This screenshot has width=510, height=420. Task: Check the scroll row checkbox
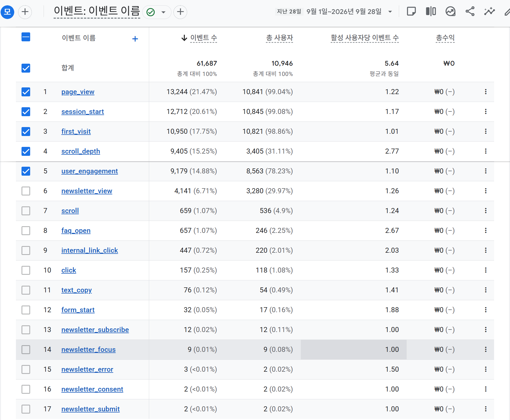[x=26, y=211]
